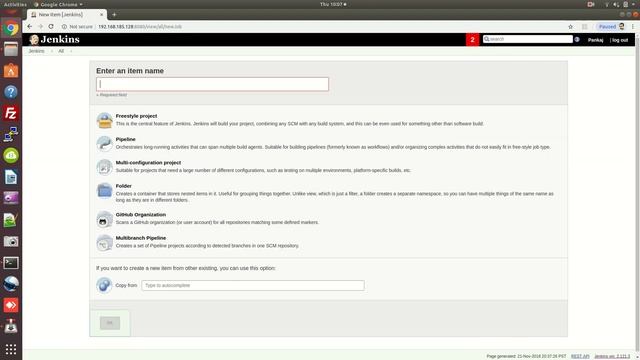Click the Chrome address bar URL

pos(140,27)
